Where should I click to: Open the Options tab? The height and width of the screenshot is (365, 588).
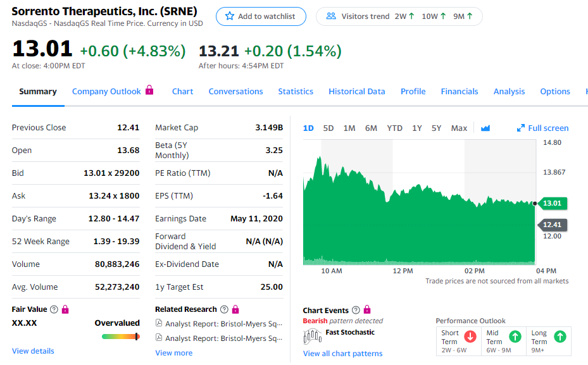pyautogui.click(x=555, y=92)
